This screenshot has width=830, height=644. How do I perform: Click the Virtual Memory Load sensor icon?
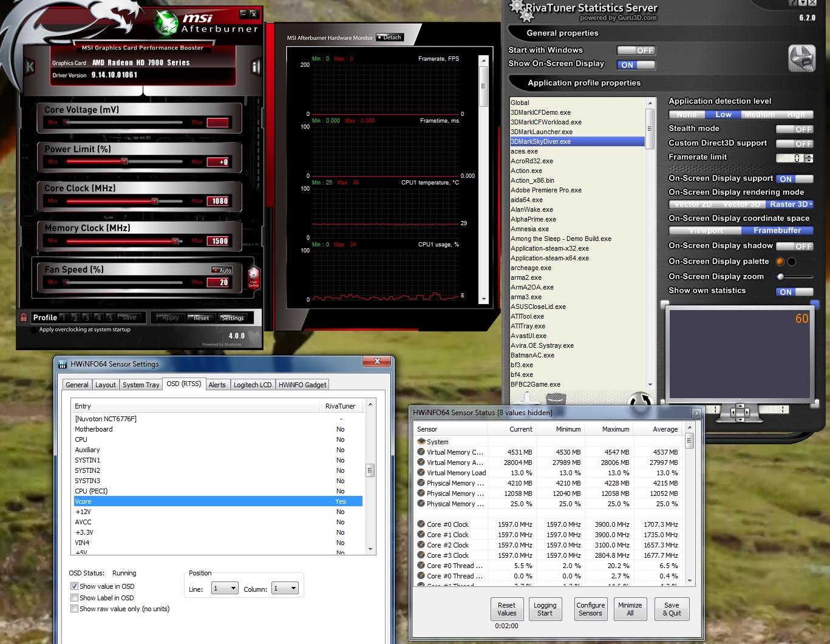pos(421,472)
